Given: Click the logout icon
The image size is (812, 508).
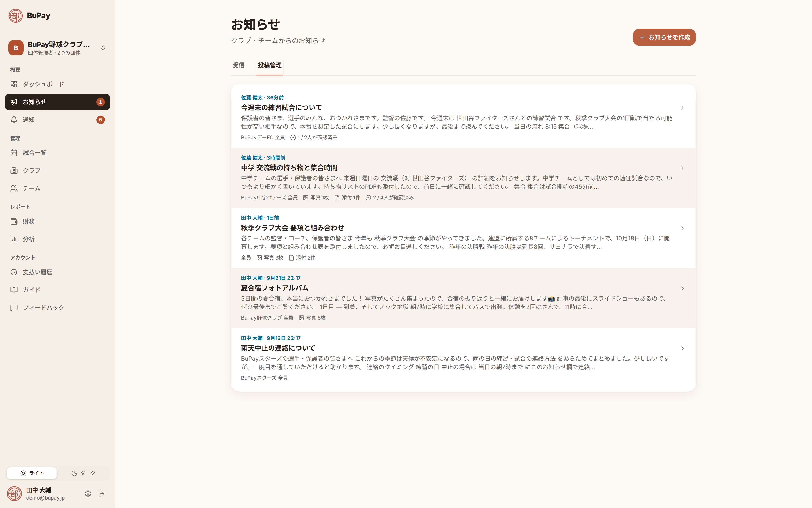Looking at the screenshot, I should [x=101, y=494].
